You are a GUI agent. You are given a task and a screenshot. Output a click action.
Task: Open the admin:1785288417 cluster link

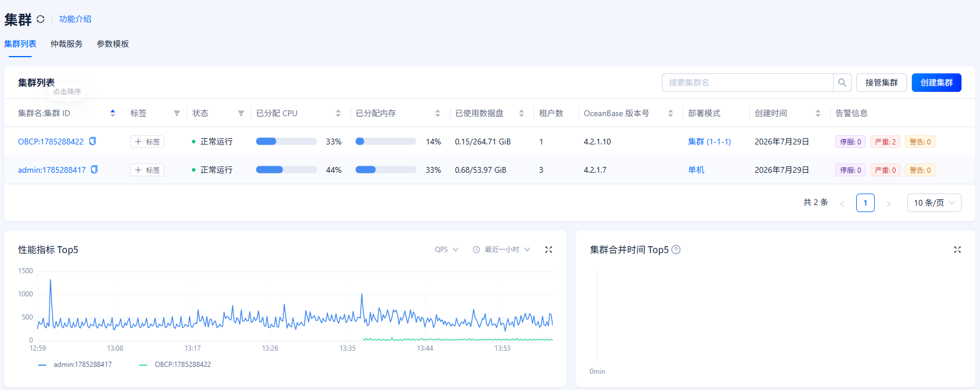point(52,170)
